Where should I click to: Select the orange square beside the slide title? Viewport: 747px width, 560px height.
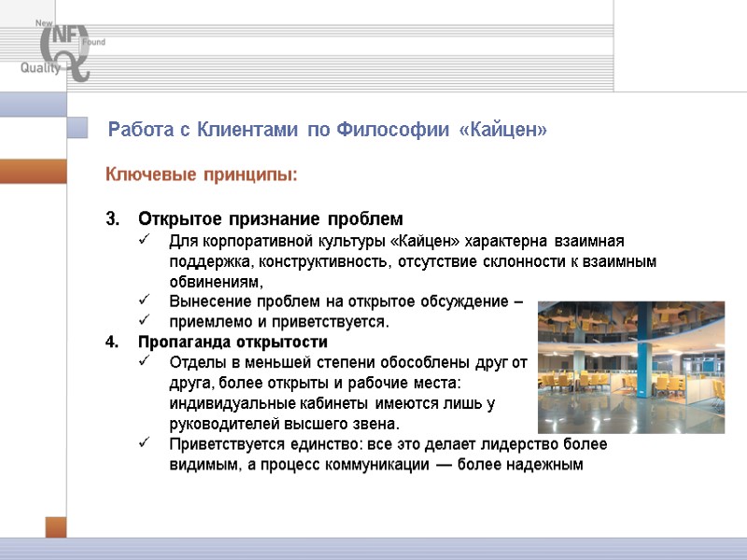[76, 129]
